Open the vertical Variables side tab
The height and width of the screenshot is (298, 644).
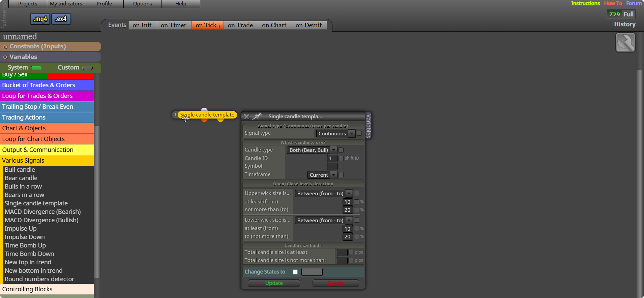coord(368,125)
